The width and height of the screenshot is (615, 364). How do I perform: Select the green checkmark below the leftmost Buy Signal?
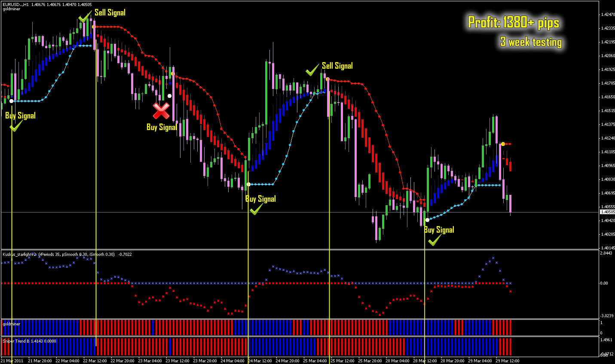pos(15,126)
